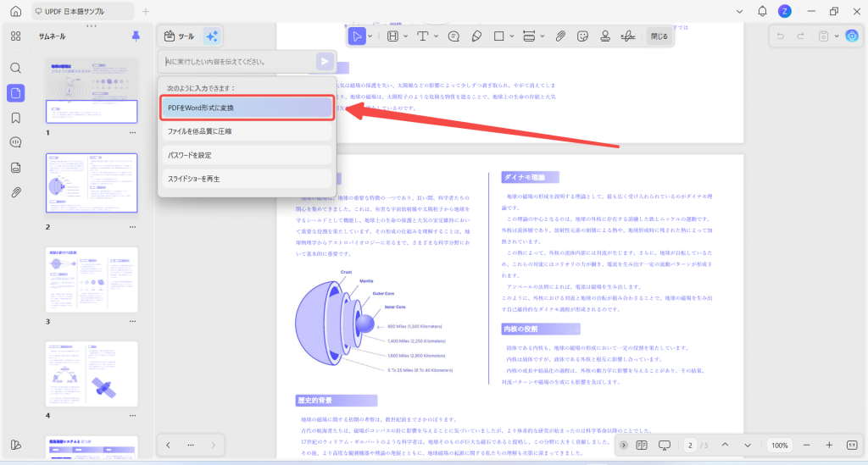Click the 閉じる button in toolbar

[659, 36]
